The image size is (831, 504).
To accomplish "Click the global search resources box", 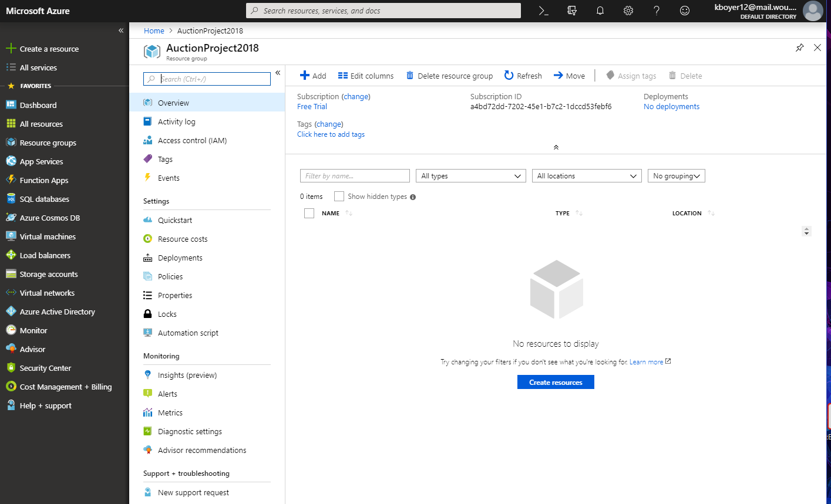I will [383, 11].
